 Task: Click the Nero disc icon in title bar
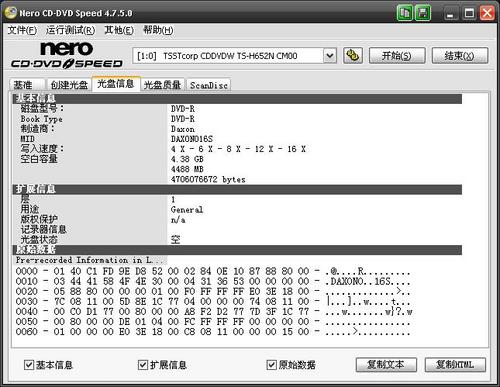point(10,13)
